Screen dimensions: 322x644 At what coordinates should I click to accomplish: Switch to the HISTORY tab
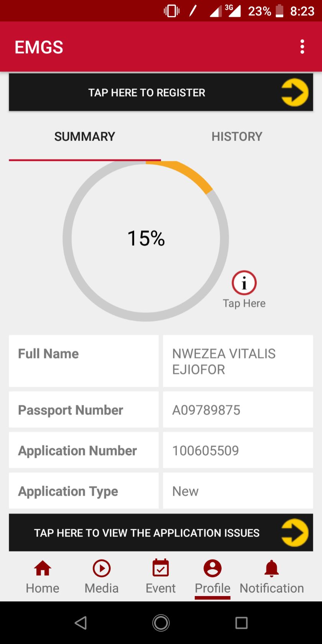[x=237, y=136]
